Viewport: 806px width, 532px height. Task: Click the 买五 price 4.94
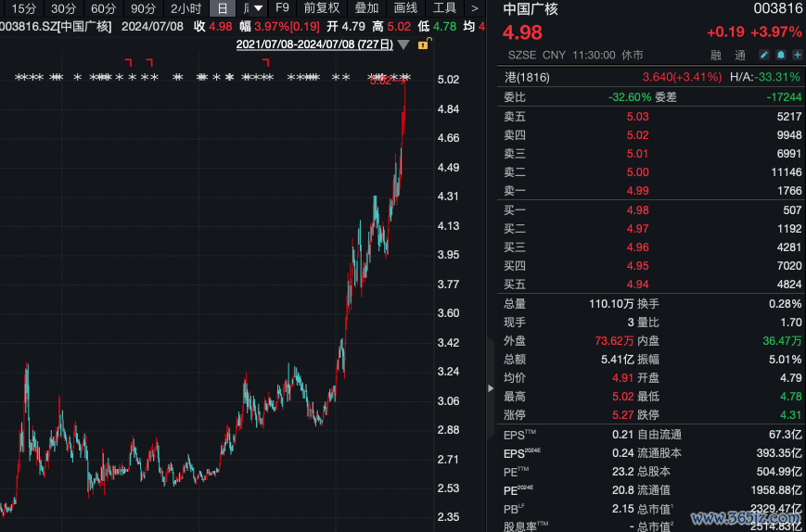(637, 284)
